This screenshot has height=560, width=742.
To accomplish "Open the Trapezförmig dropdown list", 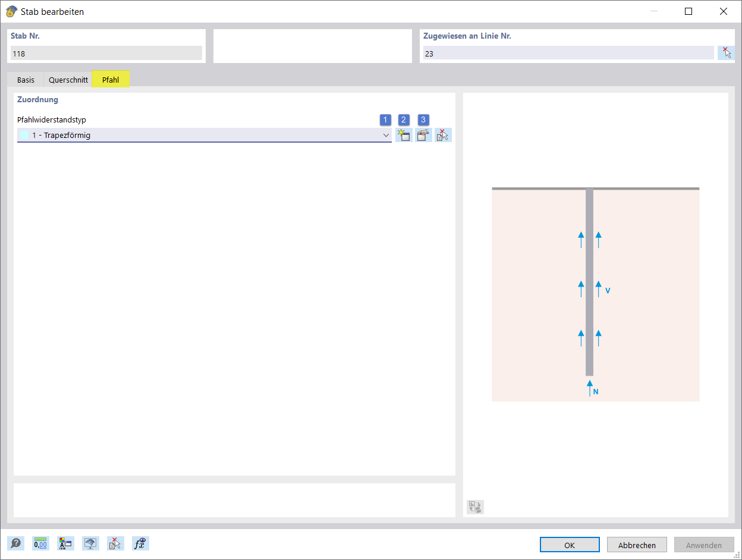I will pyautogui.click(x=386, y=135).
